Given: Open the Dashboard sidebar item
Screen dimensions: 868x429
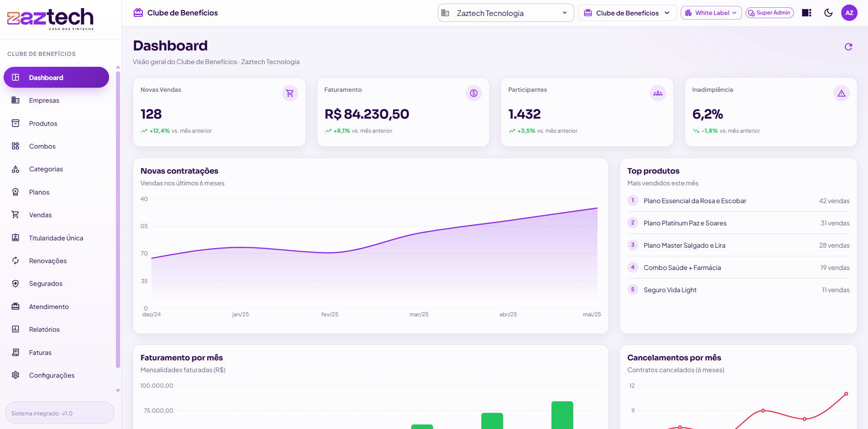Looking at the screenshot, I should point(56,77).
